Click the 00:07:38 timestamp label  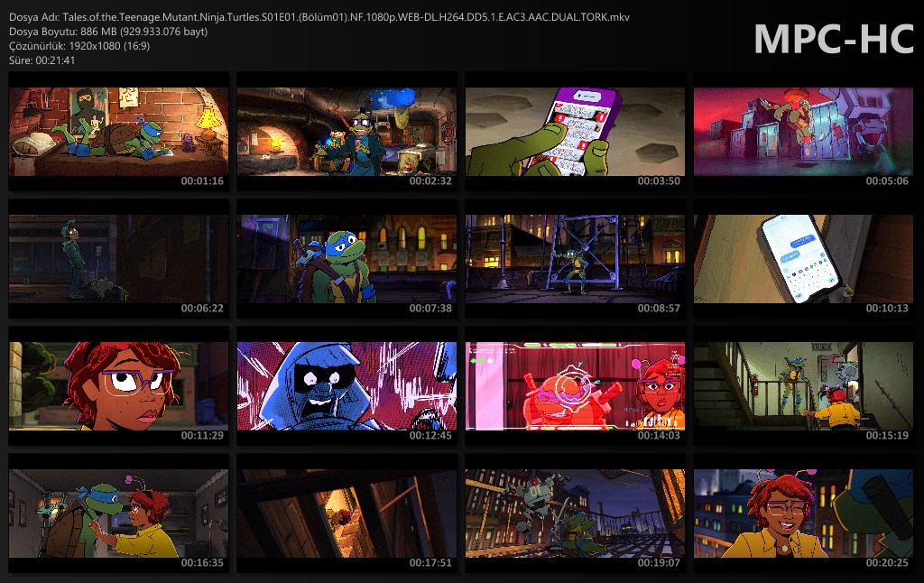(x=430, y=309)
